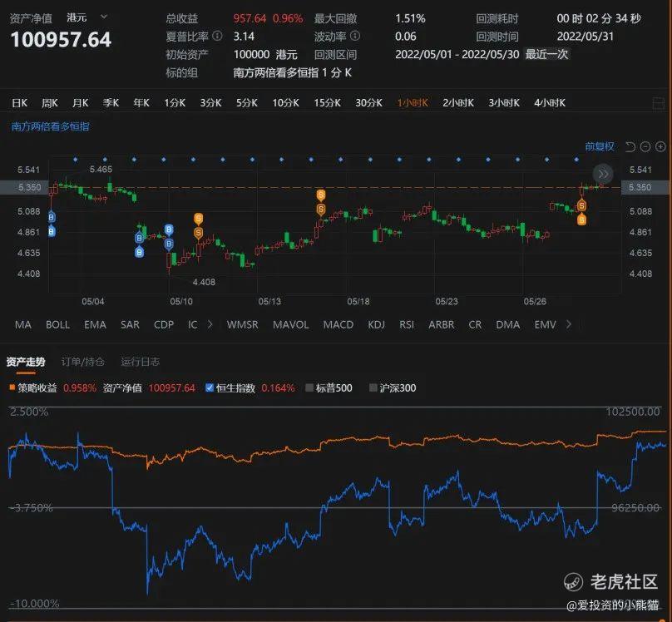
Task: Select 30分K chart period
Action: click(368, 103)
